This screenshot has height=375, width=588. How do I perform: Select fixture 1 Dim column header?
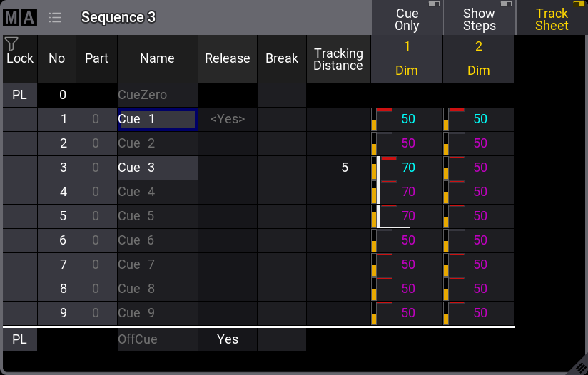(x=407, y=58)
